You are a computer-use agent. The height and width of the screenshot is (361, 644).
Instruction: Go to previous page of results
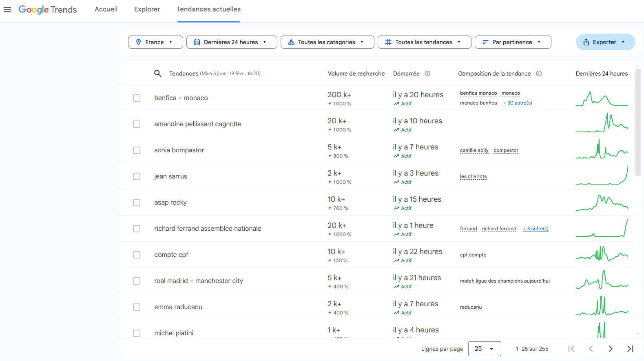(591, 349)
